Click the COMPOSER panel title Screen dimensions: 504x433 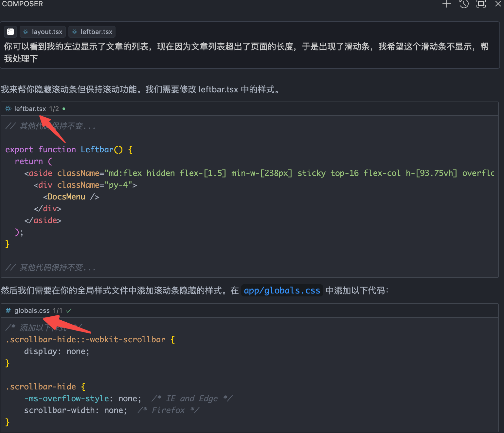click(x=23, y=4)
